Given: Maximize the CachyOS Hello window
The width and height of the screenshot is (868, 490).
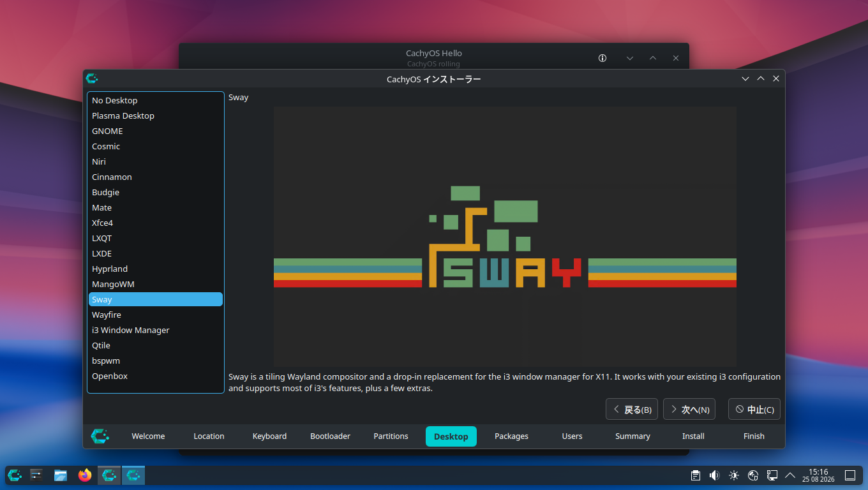Looking at the screenshot, I should 653,58.
